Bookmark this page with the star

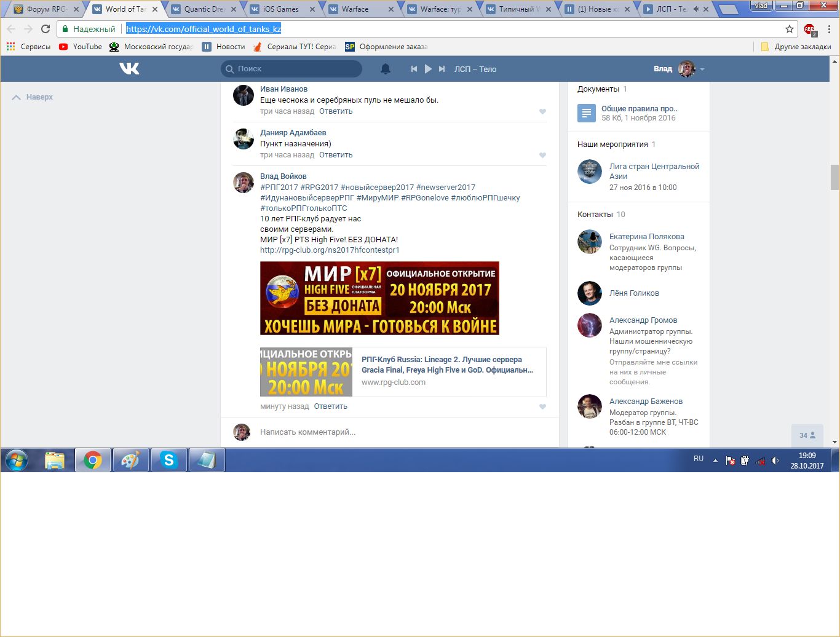tap(790, 29)
